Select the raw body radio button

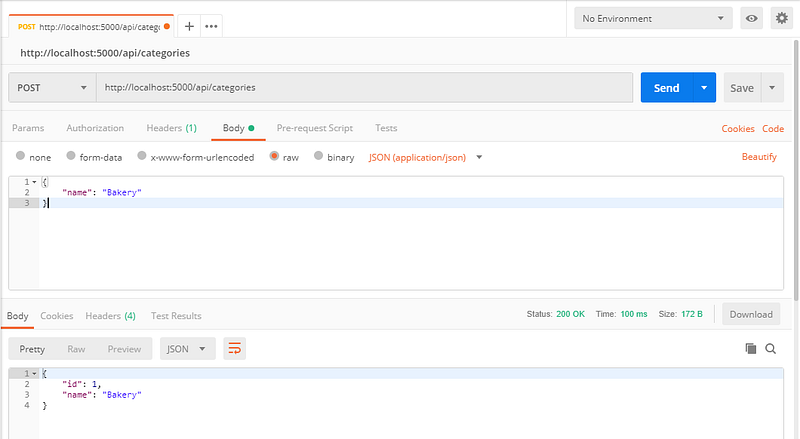coord(274,156)
